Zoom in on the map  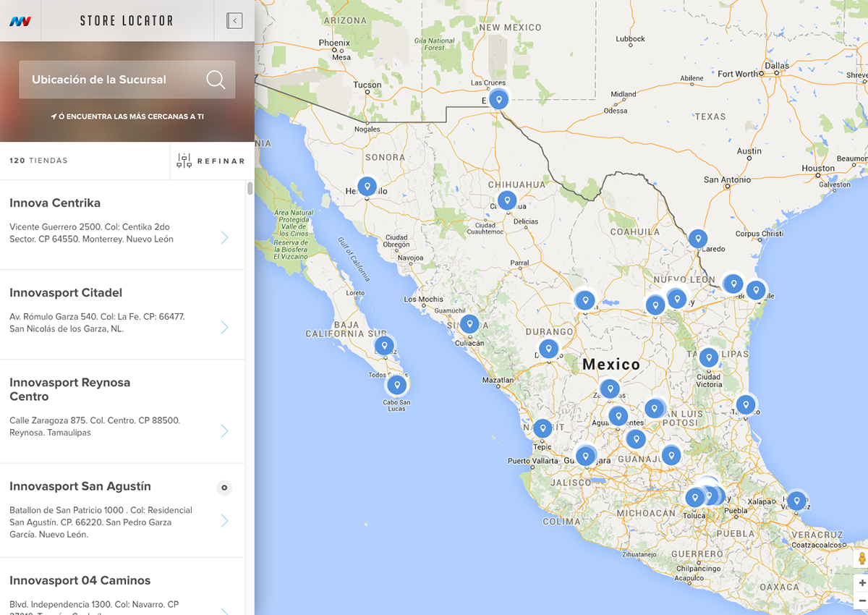[x=861, y=583]
